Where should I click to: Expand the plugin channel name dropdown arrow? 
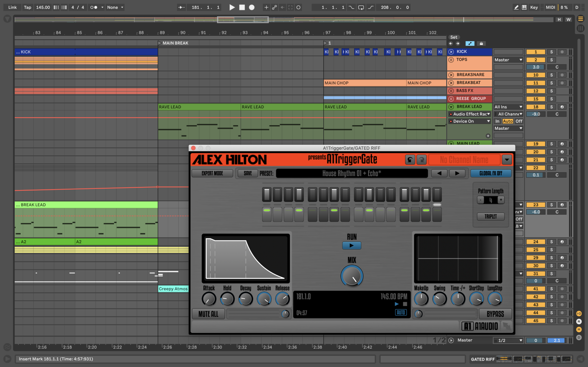click(507, 160)
